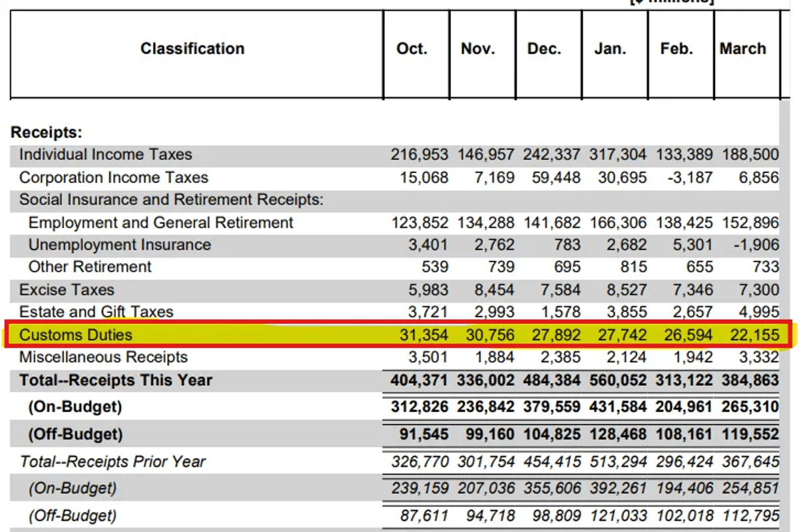The width and height of the screenshot is (799, 532).
Task: Select the Corporation Income Taxes row label
Action: click(114, 178)
